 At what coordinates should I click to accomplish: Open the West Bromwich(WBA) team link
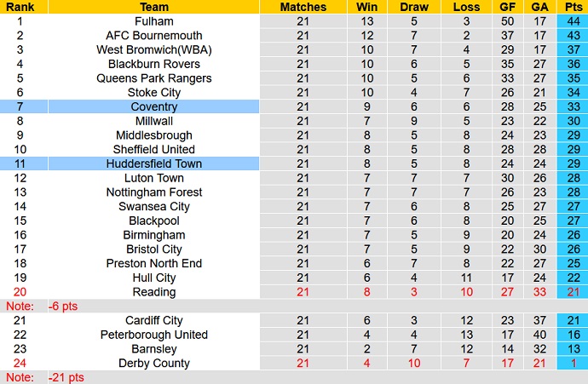pos(154,50)
